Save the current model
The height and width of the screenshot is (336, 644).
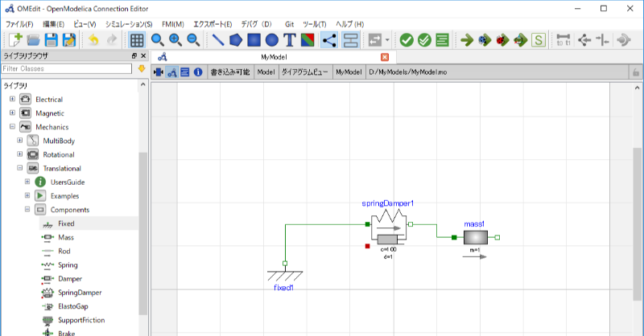pos(52,40)
